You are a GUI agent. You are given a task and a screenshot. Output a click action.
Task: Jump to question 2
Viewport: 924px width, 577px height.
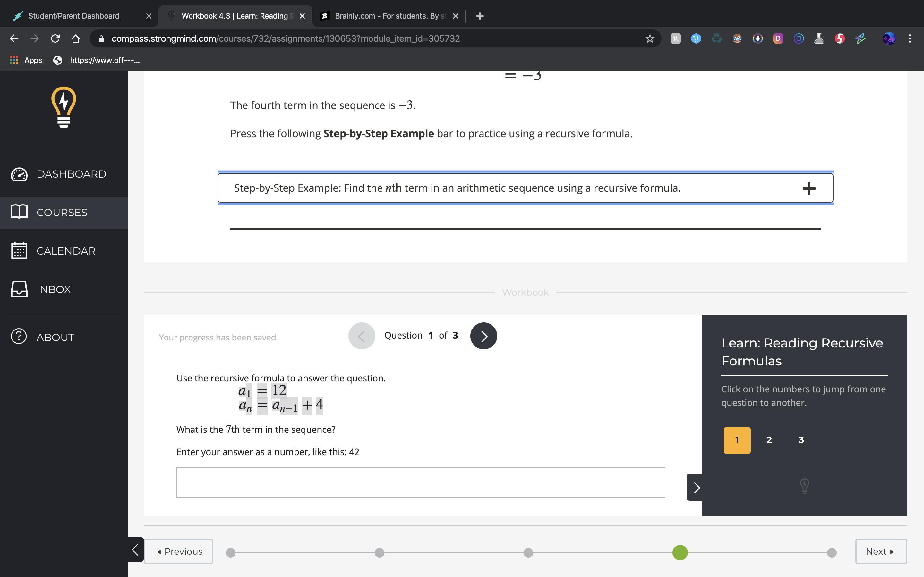[769, 440]
